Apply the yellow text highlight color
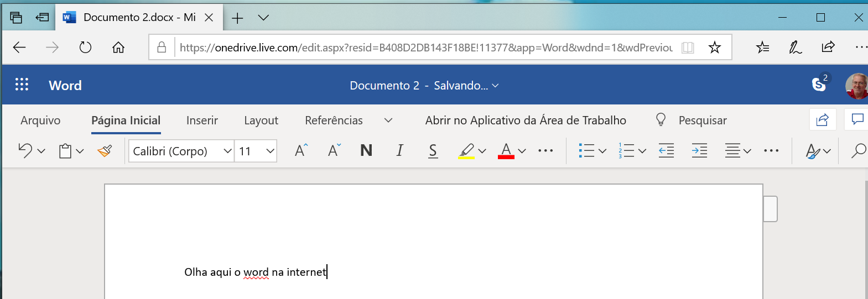Viewport: 868px width, 299px height. 466,151
